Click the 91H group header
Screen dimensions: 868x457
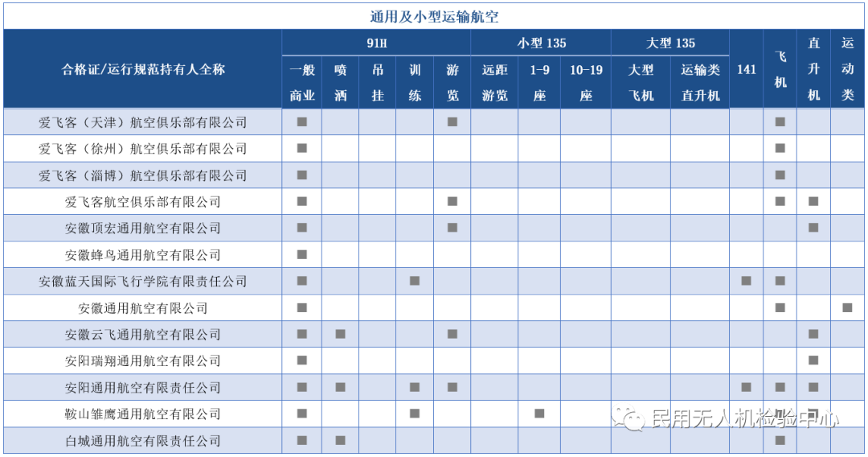(x=376, y=43)
